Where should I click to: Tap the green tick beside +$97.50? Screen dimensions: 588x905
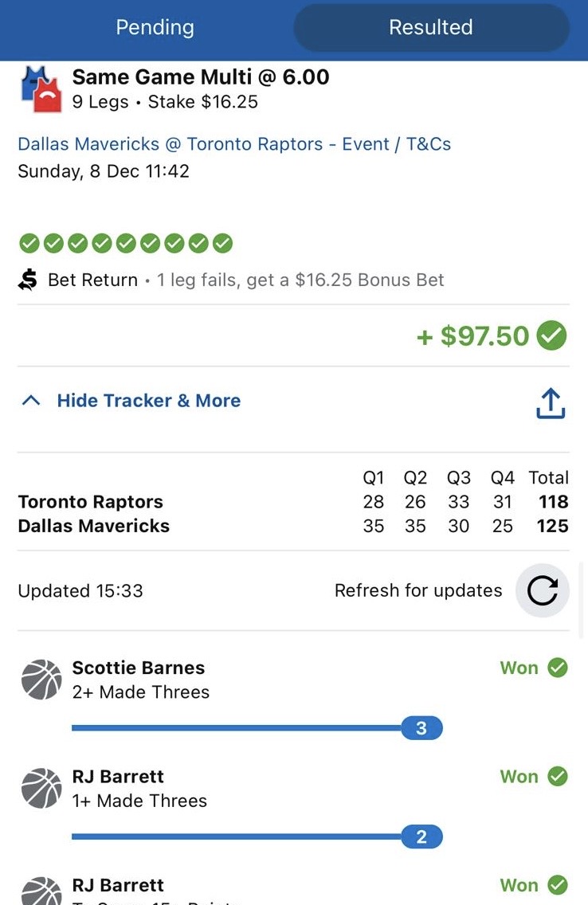pos(551,335)
